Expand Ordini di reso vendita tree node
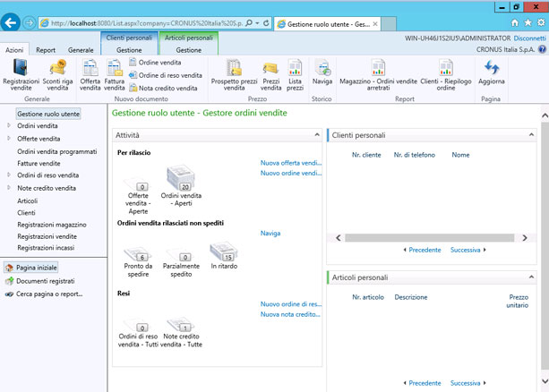This screenshot has width=549, height=392. (9, 175)
